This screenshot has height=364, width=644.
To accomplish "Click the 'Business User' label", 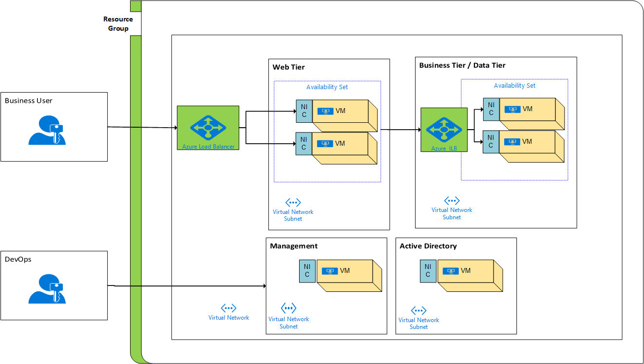I will [x=28, y=100].
